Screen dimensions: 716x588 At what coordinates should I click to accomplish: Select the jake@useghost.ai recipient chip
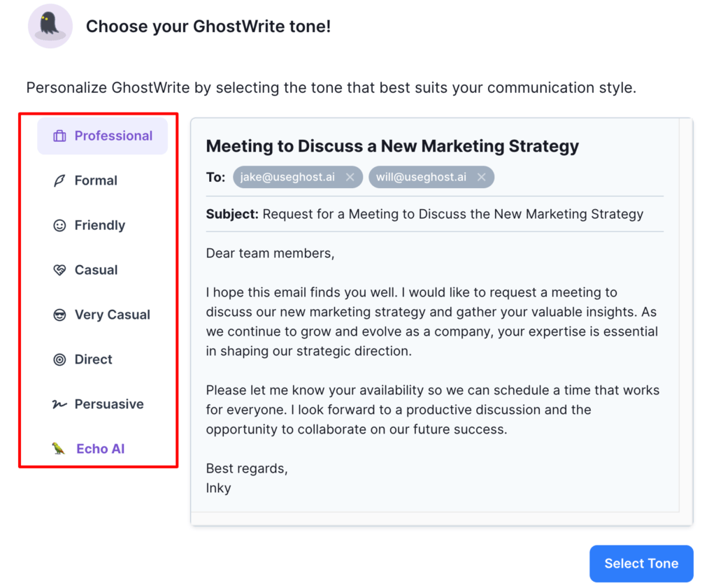click(287, 177)
